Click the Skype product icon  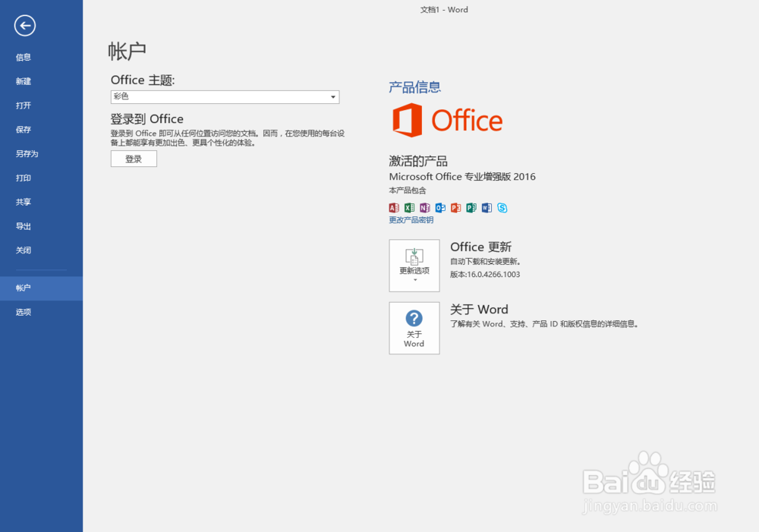coord(502,207)
